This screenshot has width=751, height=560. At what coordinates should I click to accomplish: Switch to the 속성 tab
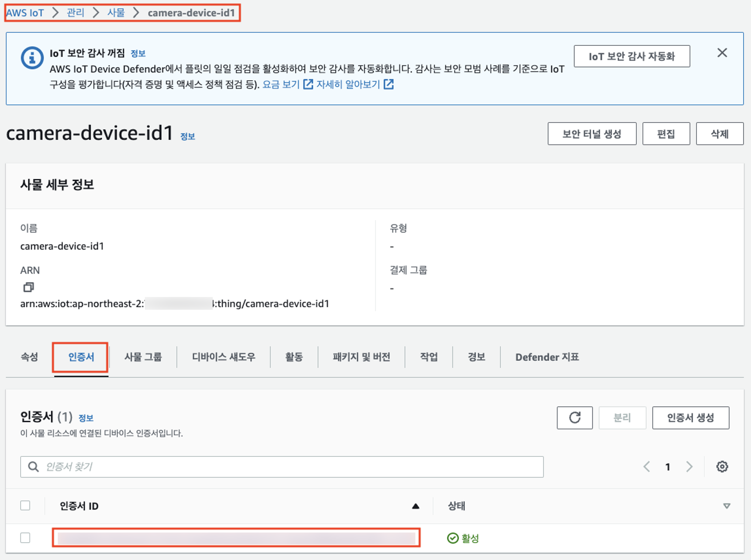tap(29, 357)
